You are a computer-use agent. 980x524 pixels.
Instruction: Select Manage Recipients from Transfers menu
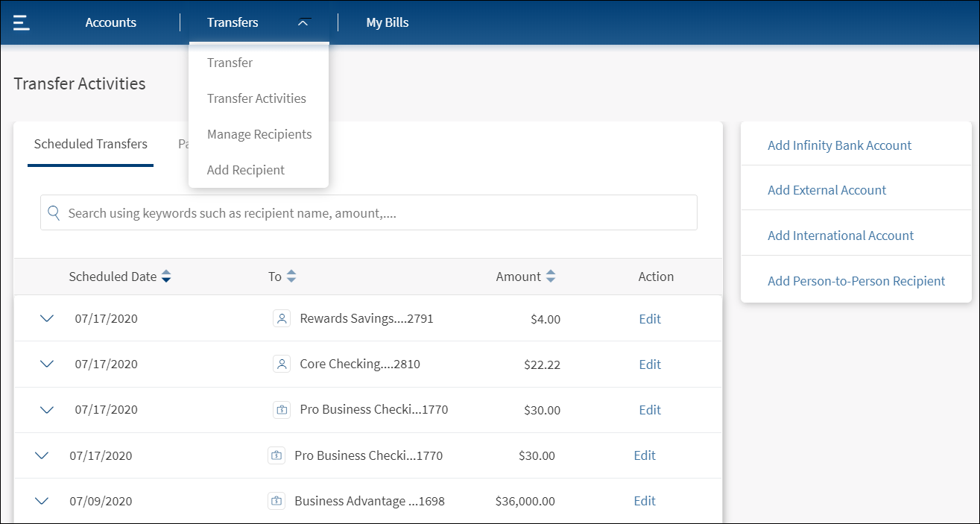coord(259,134)
